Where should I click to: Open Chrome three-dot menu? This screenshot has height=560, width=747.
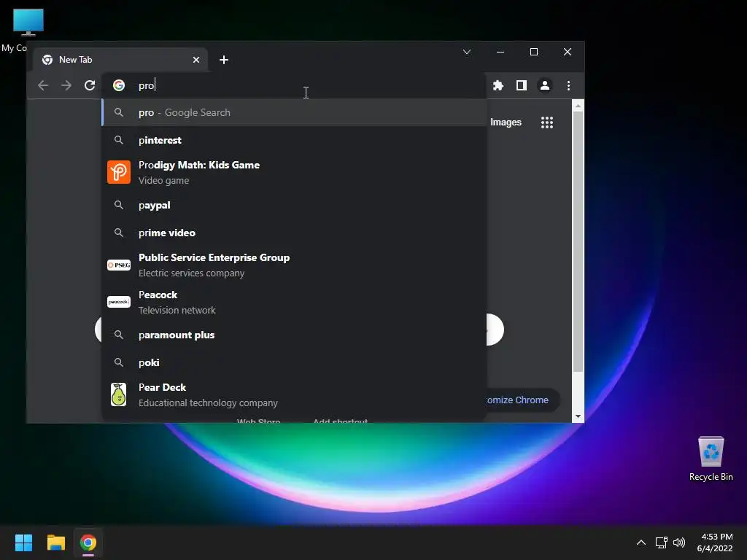pyautogui.click(x=568, y=86)
